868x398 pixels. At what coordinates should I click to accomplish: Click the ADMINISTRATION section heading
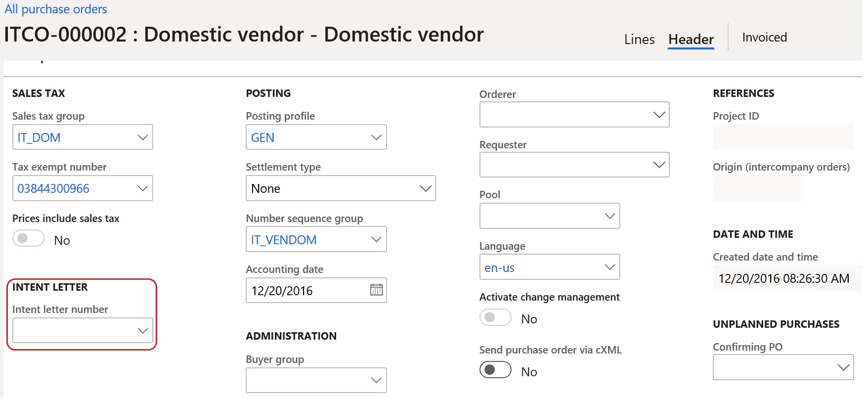[291, 336]
